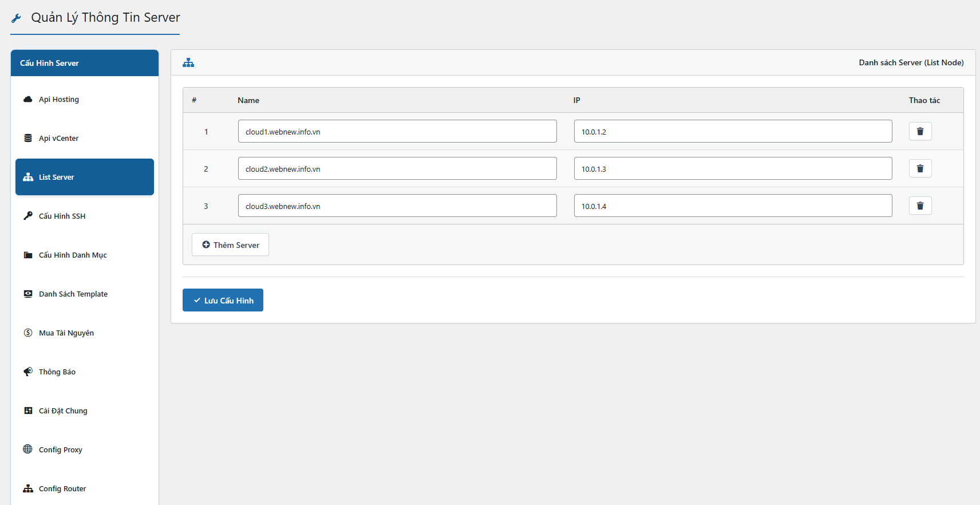Click the network icon in panel header
Screen dimensions: 980x505
pyautogui.click(x=188, y=62)
